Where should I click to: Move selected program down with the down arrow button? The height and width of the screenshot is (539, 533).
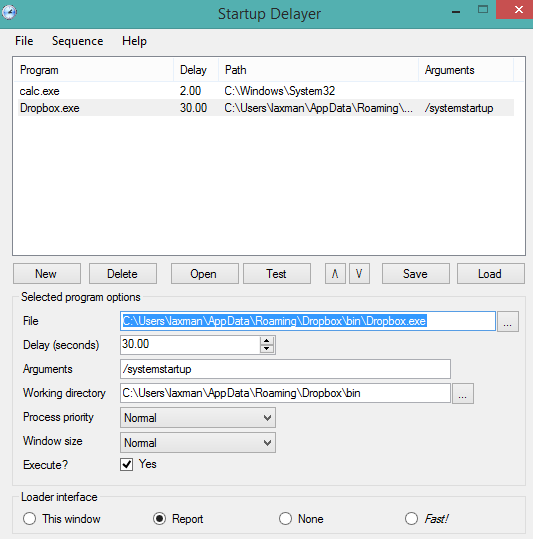(x=359, y=274)
